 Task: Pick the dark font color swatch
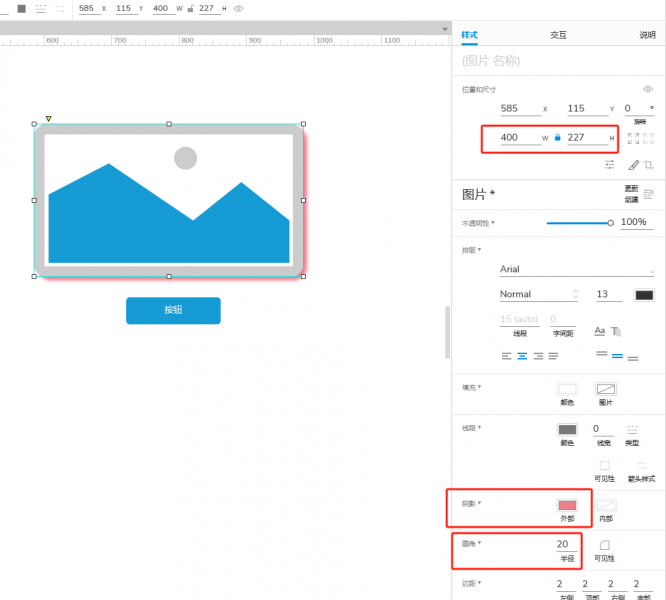pyautogui.click(x=644, y=295)
